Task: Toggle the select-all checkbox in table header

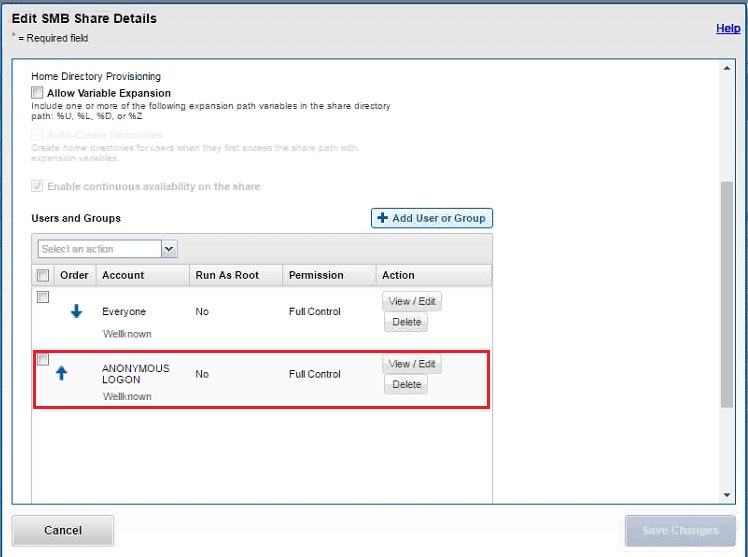Action: (43, 275)
